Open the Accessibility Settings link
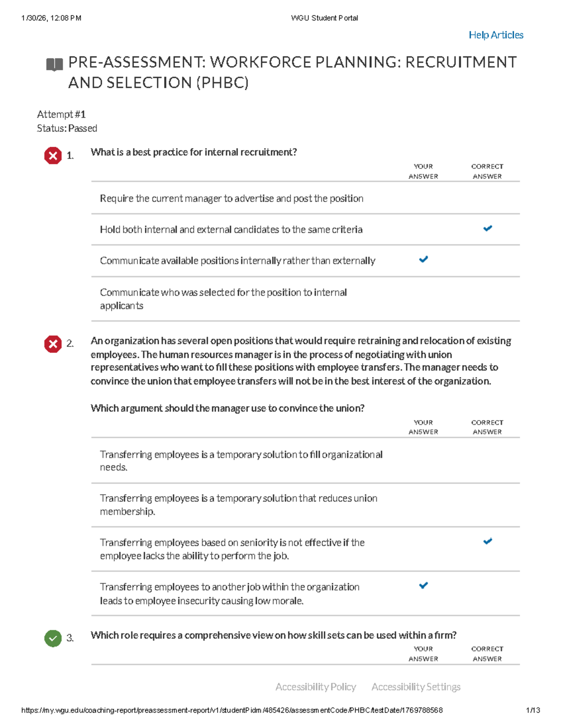563x728 pixels. tap(416, 687)
